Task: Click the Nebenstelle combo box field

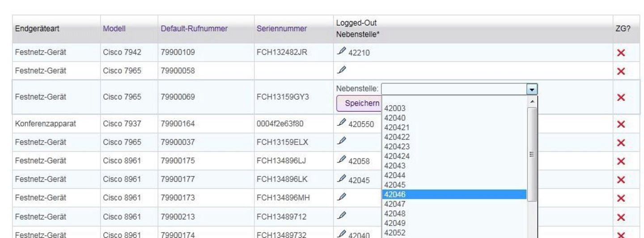Action: coord(459,88)
